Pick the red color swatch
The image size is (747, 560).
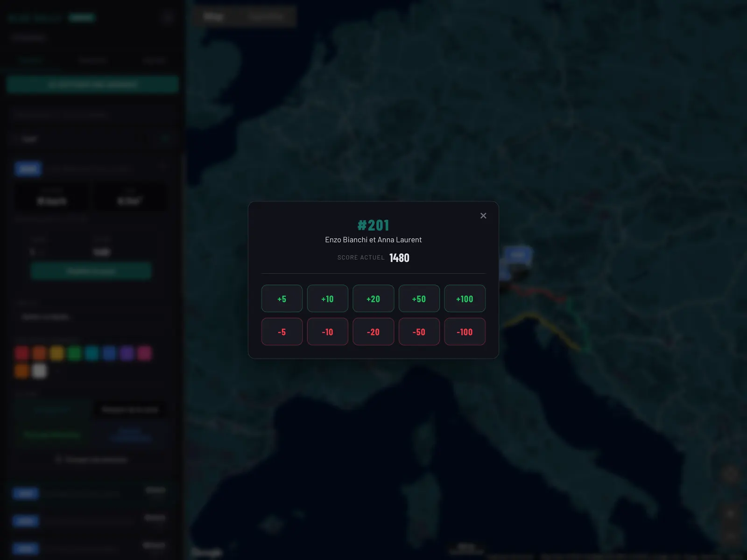coord(22,353)
